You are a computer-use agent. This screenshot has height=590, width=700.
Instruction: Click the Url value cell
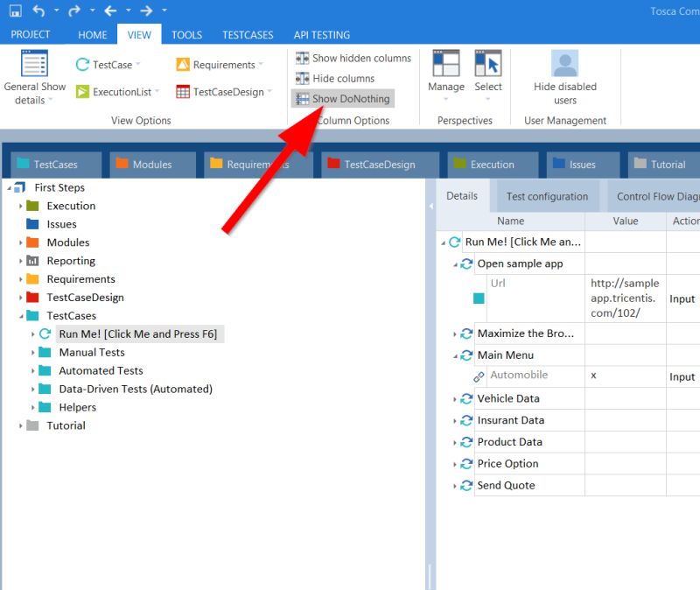pos(626,298)
